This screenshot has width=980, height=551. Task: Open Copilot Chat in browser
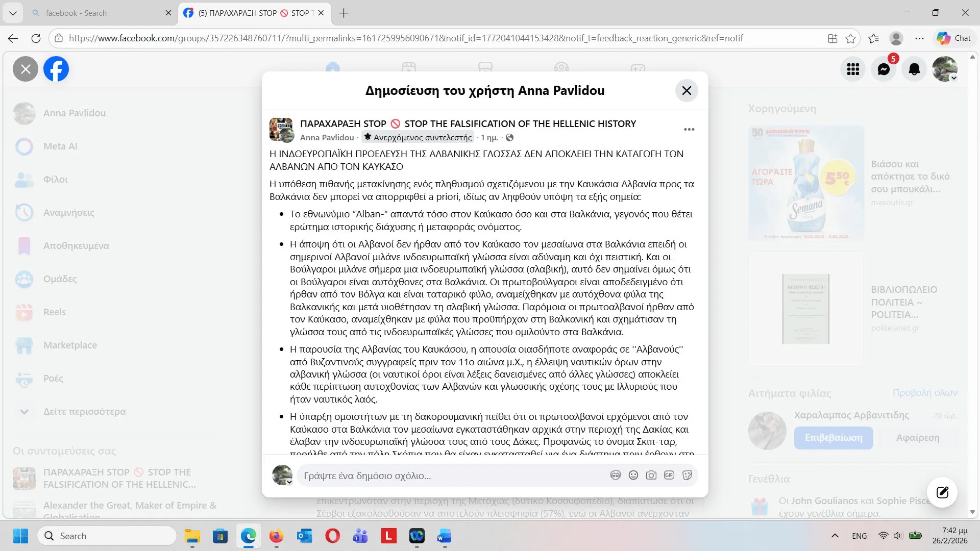tap(954, 38)
